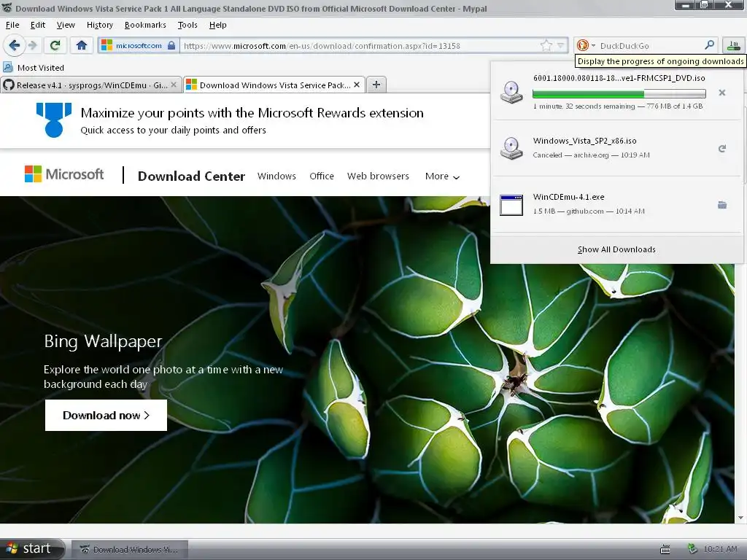The width and height of the screenshot is (747, 560).
Task: Retry the Windows_Vista_SP2_x86.iso download
Action: pos(721,149)
